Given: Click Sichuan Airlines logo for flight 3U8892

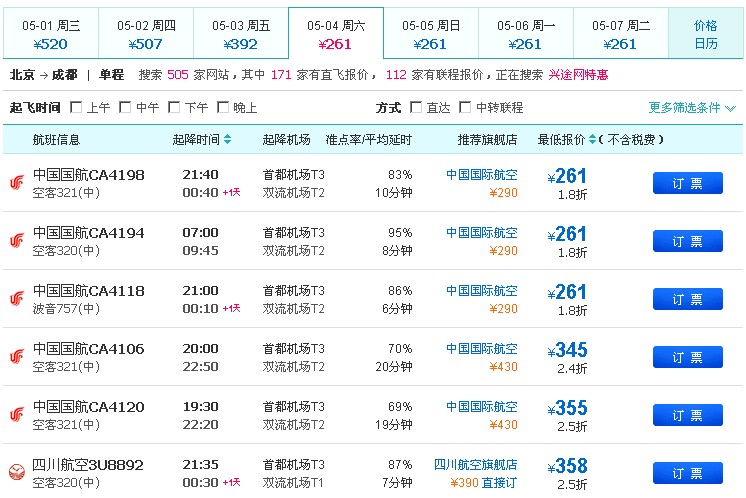Looking at the screenshot, I should tap(17, 472).
